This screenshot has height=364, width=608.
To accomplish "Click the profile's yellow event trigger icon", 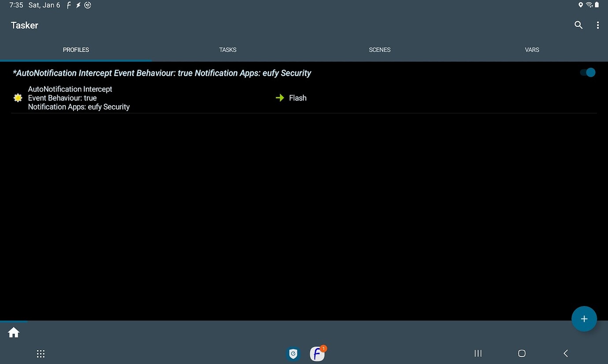I will (x=18, y=98).
